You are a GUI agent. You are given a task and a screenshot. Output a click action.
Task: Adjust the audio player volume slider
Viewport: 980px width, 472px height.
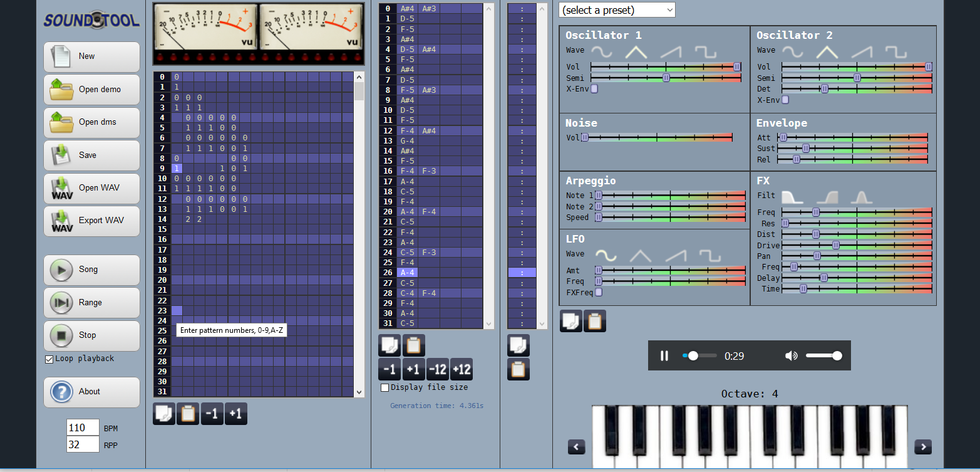pos(823,356)
